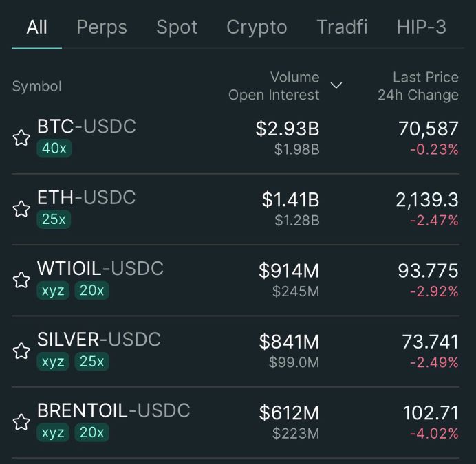The image size is (476, 464).
Task: Click the 20x badge under BRENTOIL
Action: pyautogui.click(x=91, y=432)
